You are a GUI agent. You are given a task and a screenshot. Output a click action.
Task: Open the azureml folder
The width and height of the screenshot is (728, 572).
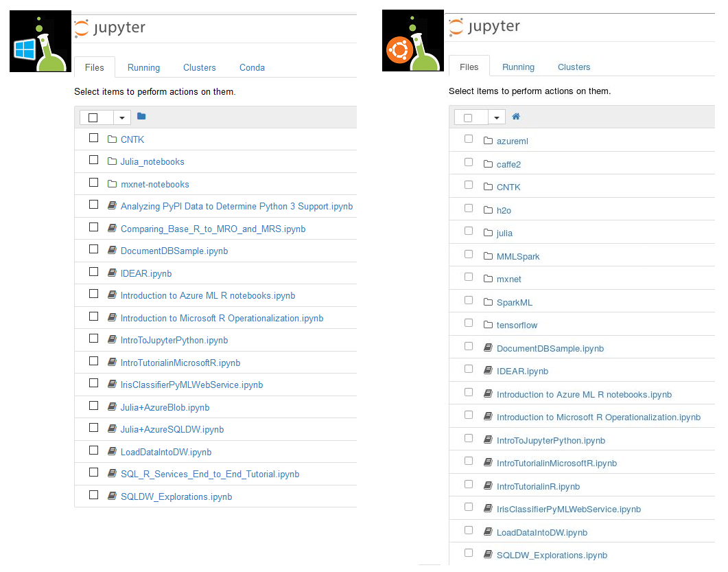click(x=511, y=141)
